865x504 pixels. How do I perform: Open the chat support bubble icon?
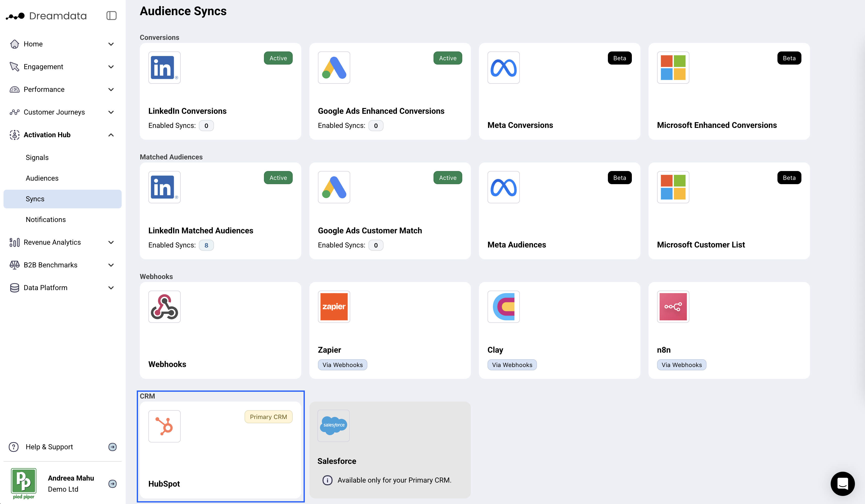842,484
